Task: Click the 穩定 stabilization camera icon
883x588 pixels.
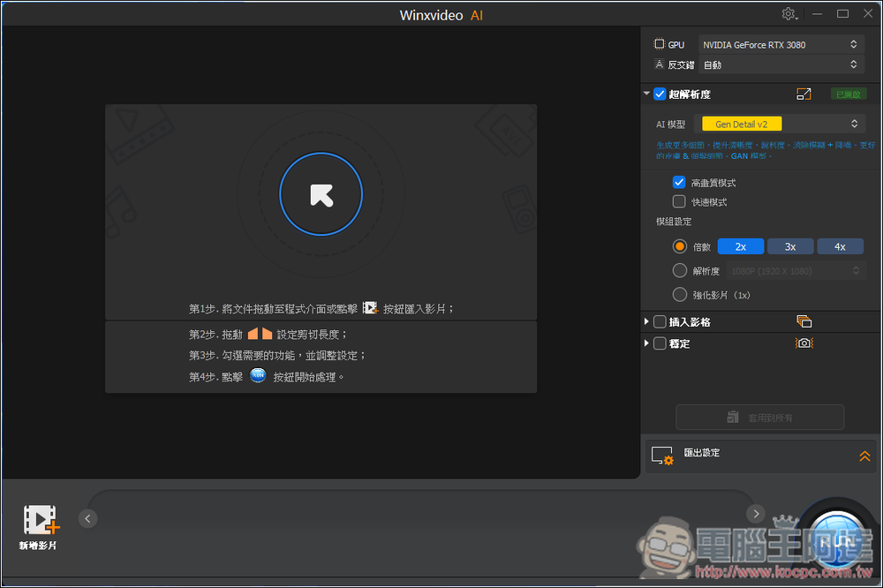Action: (804, 343)
